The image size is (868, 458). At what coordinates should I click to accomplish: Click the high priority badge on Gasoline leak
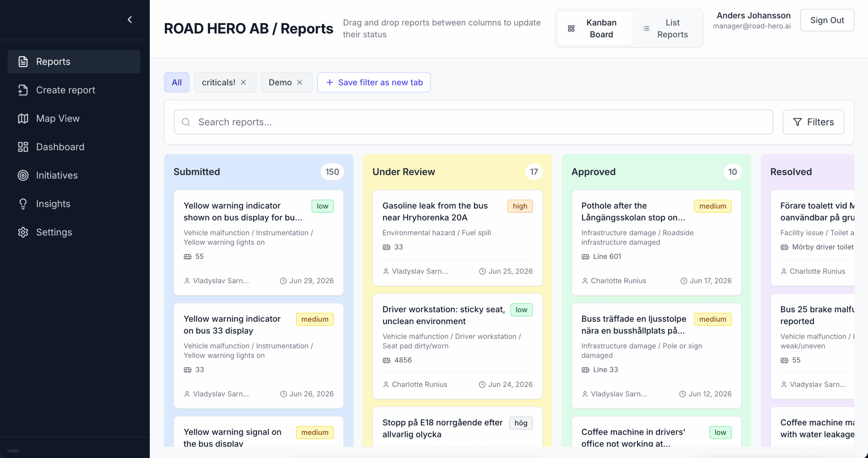coord(520,206)
